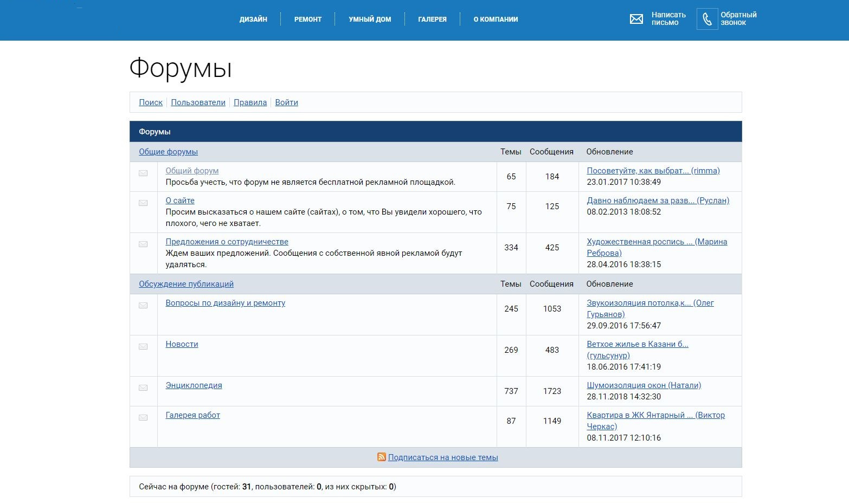Click envelope icon in Новости row
The width and height of the screenshot is (849, 504).
pyautogui.click(x=143, y=347)
